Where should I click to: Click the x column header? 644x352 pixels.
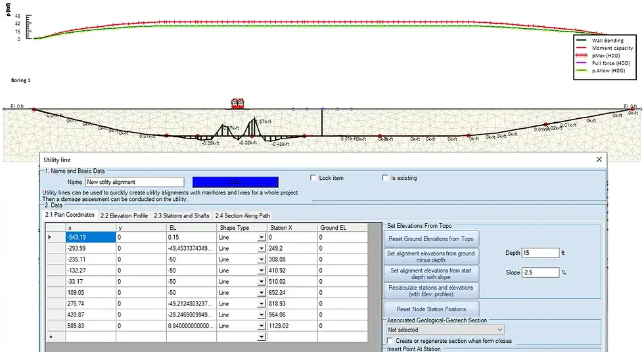click(x=91, y=228)
